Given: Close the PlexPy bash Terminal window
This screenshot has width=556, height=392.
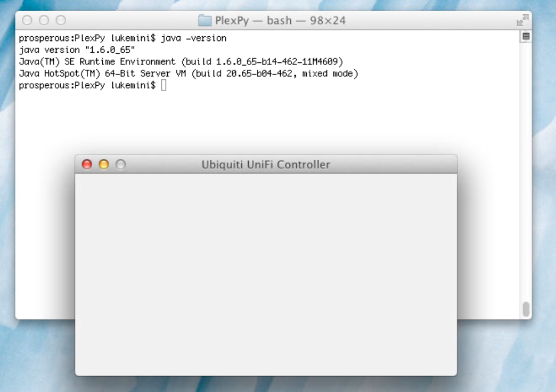Looking at the screenshot, I should [27, 21].
